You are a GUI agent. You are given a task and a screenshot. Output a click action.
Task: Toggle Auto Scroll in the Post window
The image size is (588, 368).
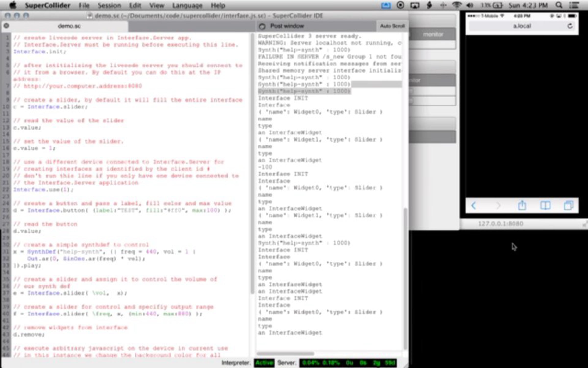click(x=392, y=26)
